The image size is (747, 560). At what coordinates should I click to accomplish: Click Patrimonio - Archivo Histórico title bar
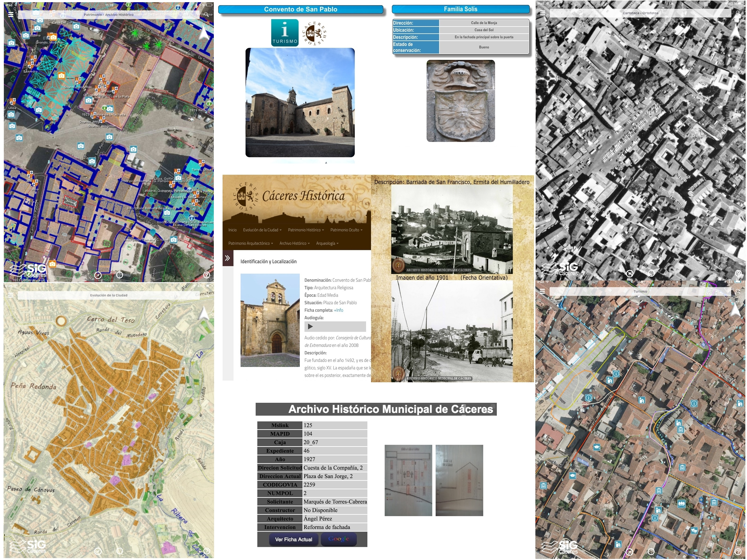coord(108,14)
